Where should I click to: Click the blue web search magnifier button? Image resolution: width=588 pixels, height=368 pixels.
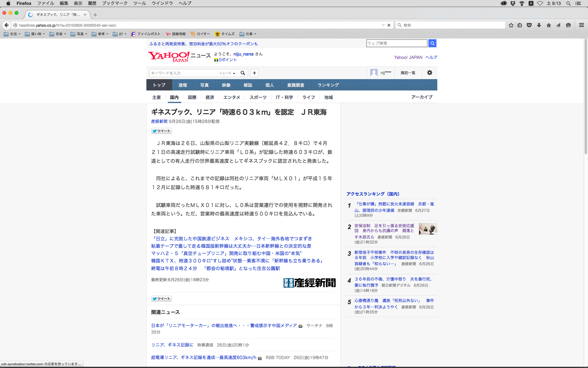(432, 43)
